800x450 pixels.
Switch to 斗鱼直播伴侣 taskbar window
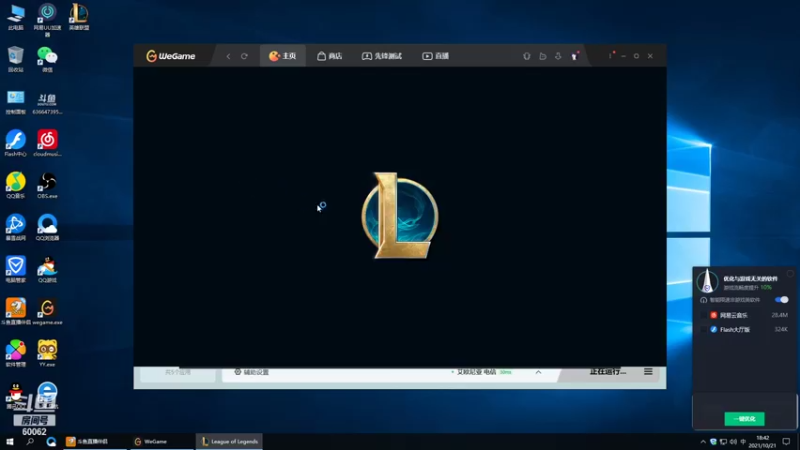pos(94,442)
